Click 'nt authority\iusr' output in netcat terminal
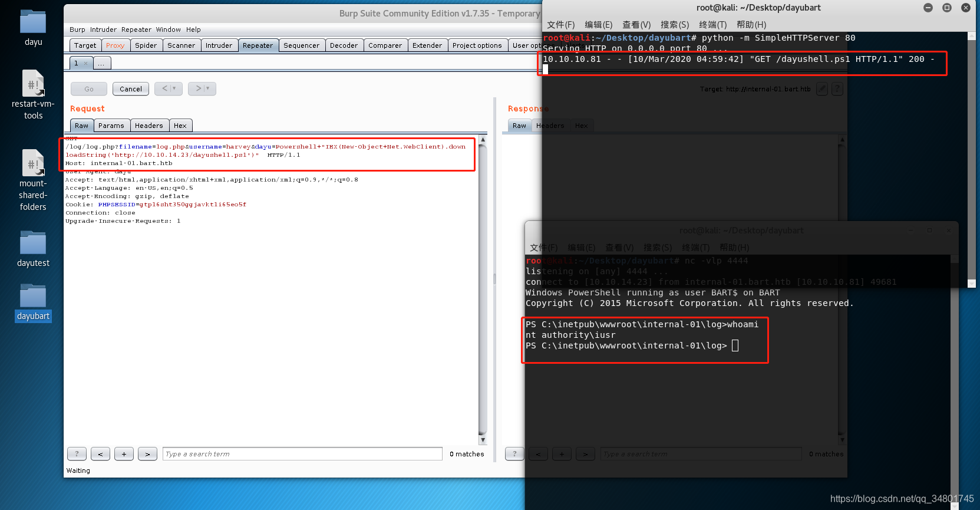 pyautogui.click(x=570, y=335)
